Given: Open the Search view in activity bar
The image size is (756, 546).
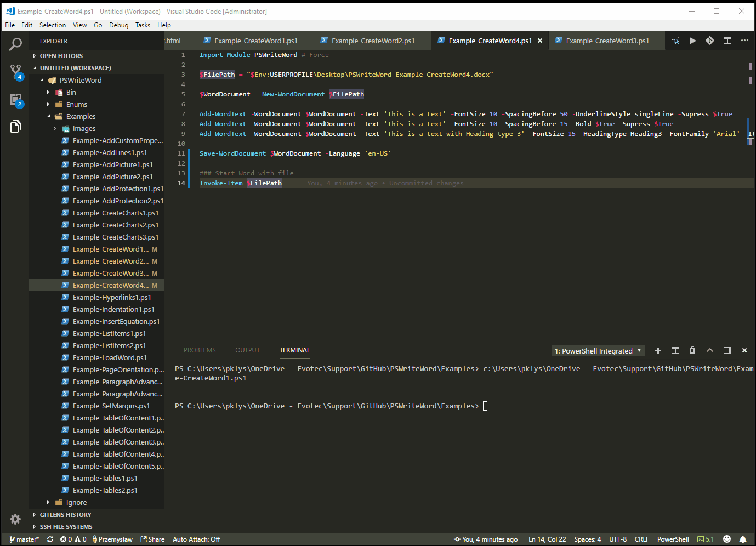Looking at the screenshot, I should pos(15,44).
